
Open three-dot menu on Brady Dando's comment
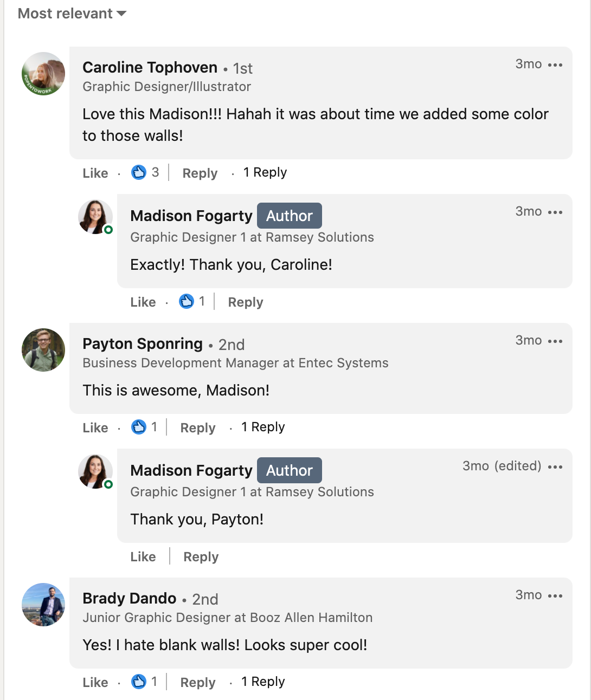555,596
